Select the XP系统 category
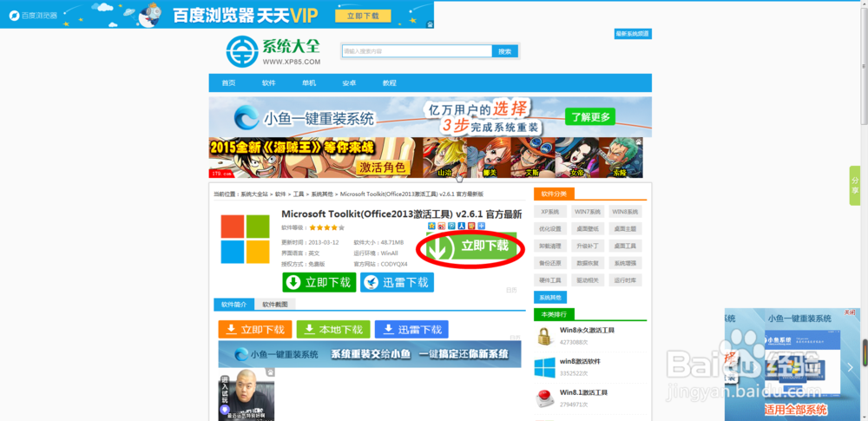The width and height of the screenshot is (868, 421). point(550,212)
